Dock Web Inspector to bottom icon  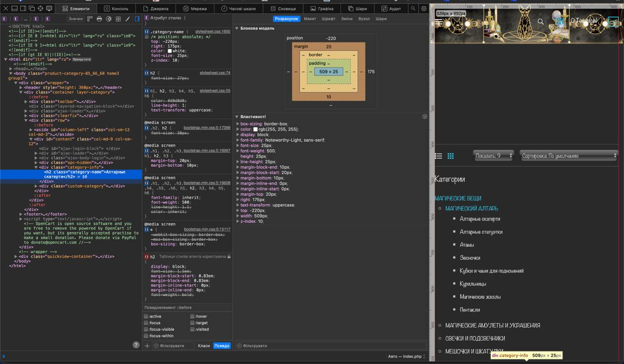pos(15,8)
